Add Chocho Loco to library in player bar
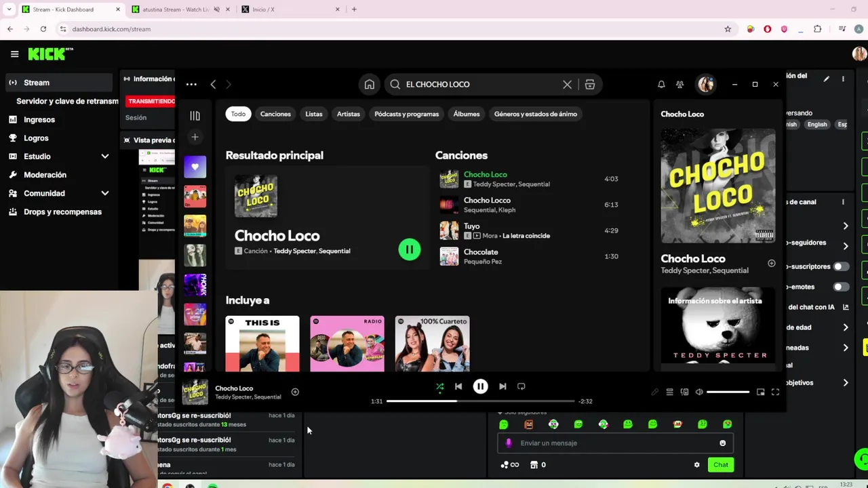This screenshot has height=488, width=868. click(x=295, y=392)
